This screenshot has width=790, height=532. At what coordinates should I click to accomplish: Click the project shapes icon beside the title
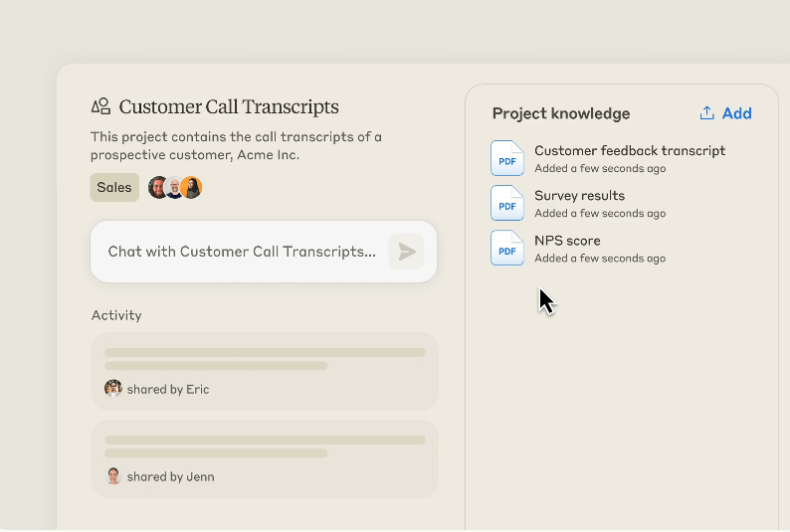pyautogui.click(x=100, y=106)
